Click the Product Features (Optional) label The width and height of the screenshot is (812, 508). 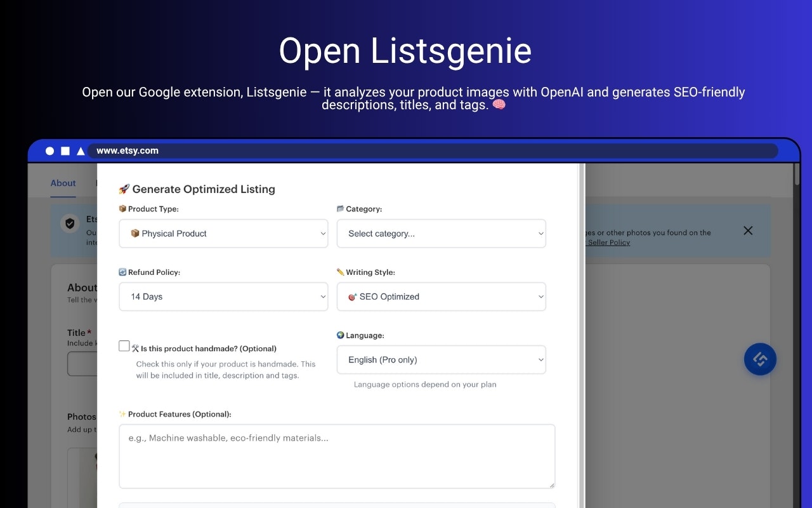pyautogui.click(x=175, y=414)
